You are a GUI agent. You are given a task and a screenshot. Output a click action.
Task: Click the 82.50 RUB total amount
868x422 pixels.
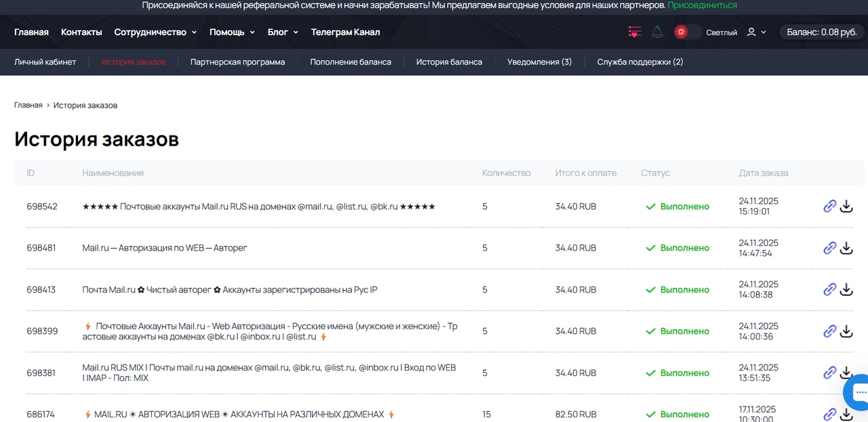(x=576, y=414)
